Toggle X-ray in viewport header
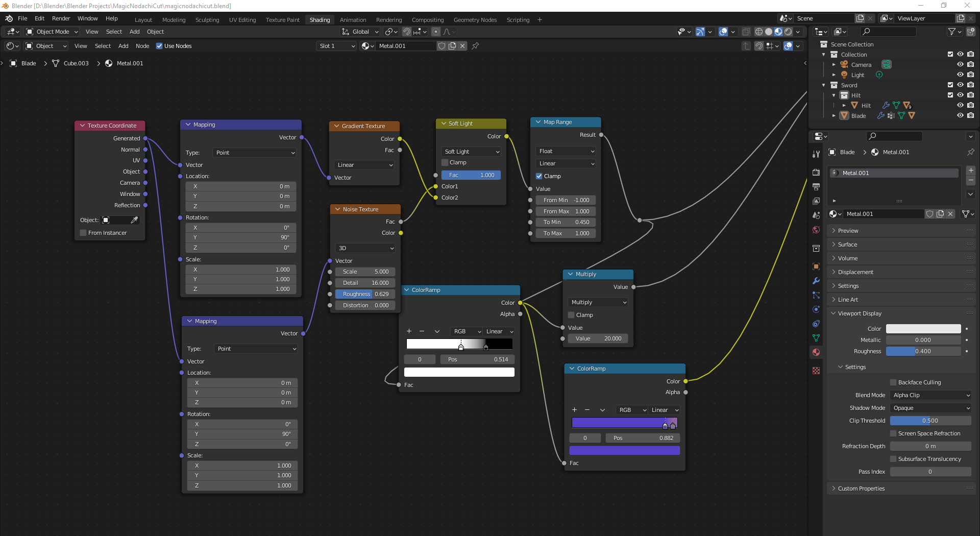 (x=746, y=32)
